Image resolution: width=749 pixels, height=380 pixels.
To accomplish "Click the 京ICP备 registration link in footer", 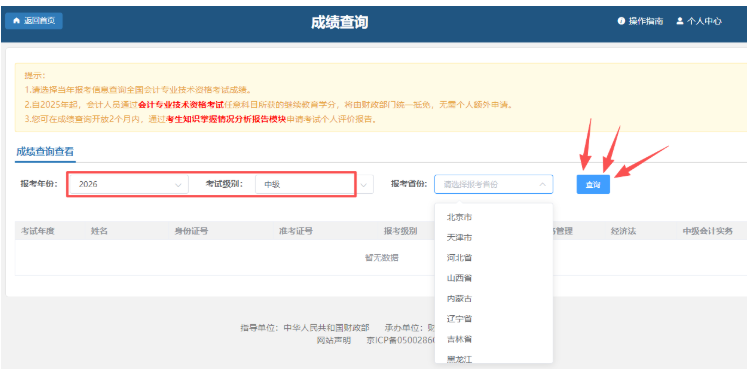I will click(x=401, y=340).
